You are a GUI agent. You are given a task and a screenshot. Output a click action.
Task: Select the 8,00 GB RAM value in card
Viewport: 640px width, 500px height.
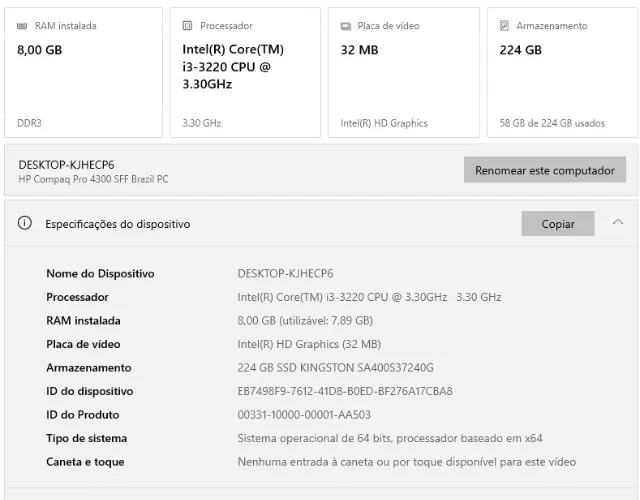tap(40, 50)
